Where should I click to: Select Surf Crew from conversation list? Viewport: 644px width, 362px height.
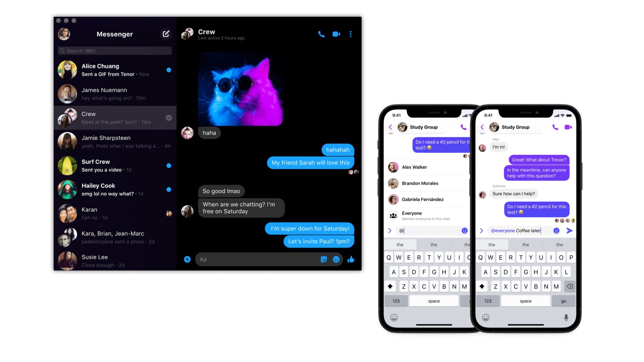pos(115,165)
